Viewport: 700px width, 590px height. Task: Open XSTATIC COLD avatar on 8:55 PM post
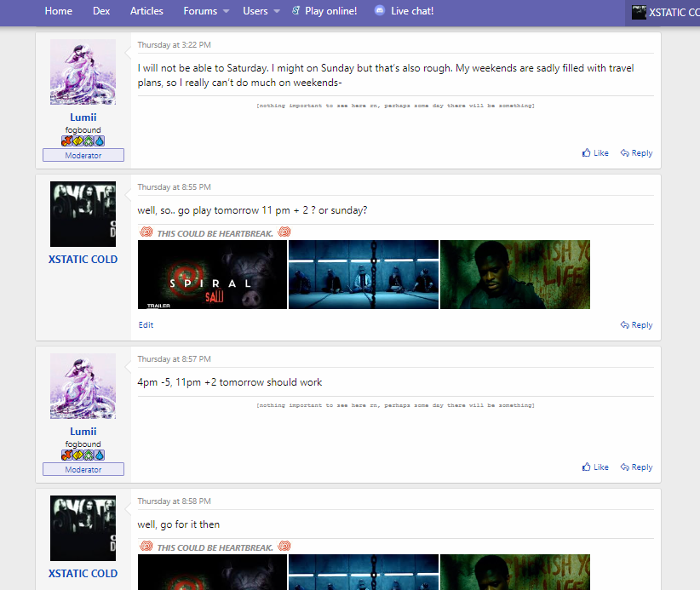(x=83, y=215)
